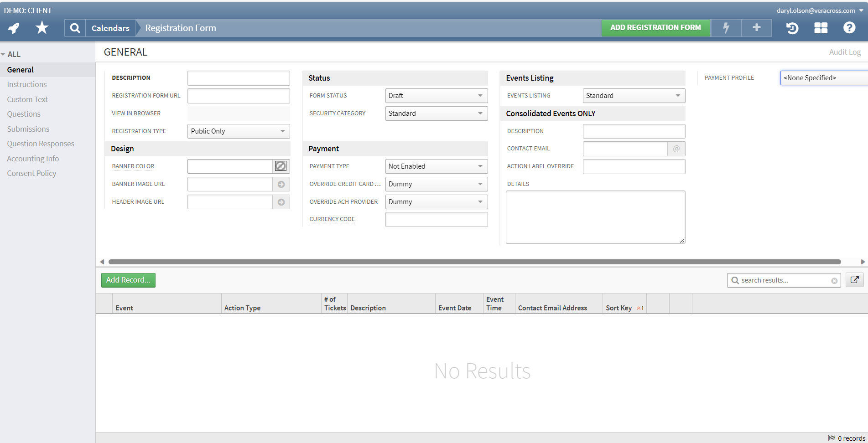868x443 pixels.
Task: Open the Registration Type dropdown
Action: [x=238, y=131]
